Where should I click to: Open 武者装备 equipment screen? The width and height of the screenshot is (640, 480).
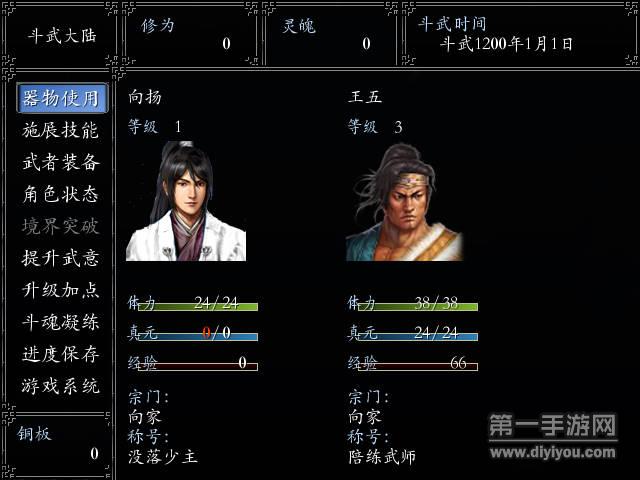60,162
